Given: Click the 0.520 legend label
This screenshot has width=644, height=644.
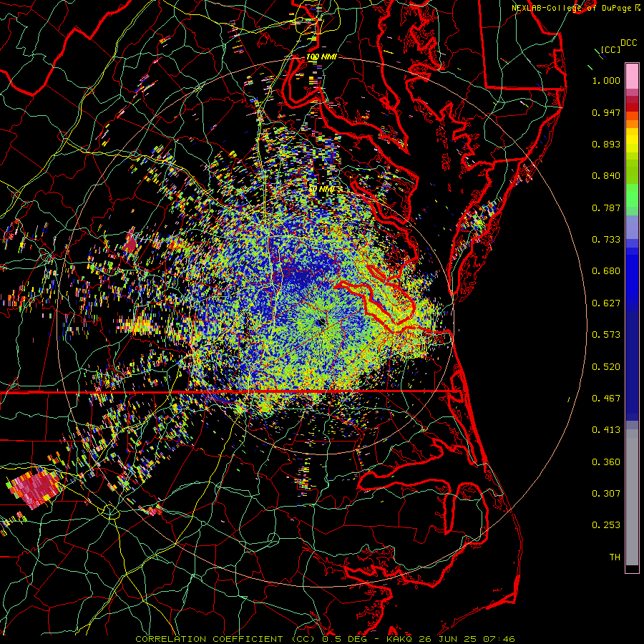Looking at the screenshot, I should coord(606,367).
